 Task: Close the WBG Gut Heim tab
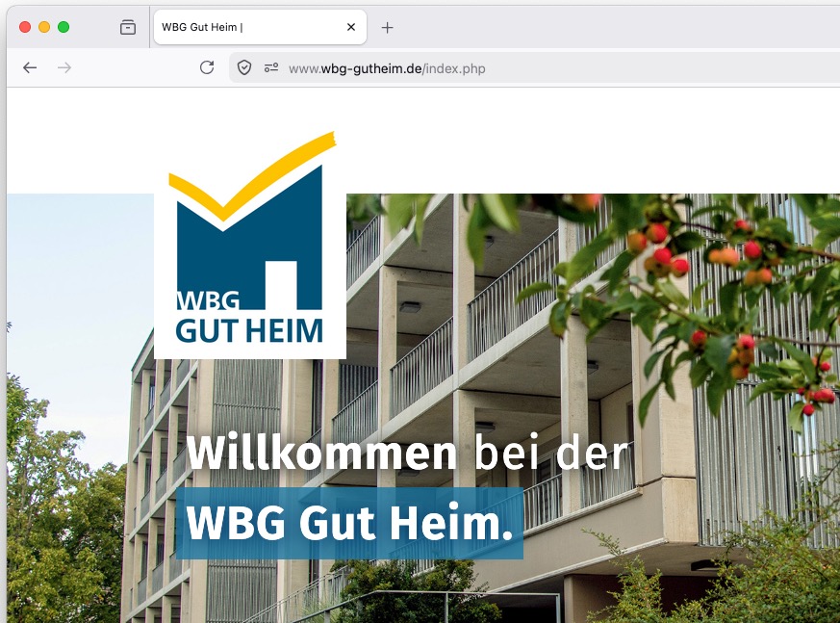(x=351, y=27)
